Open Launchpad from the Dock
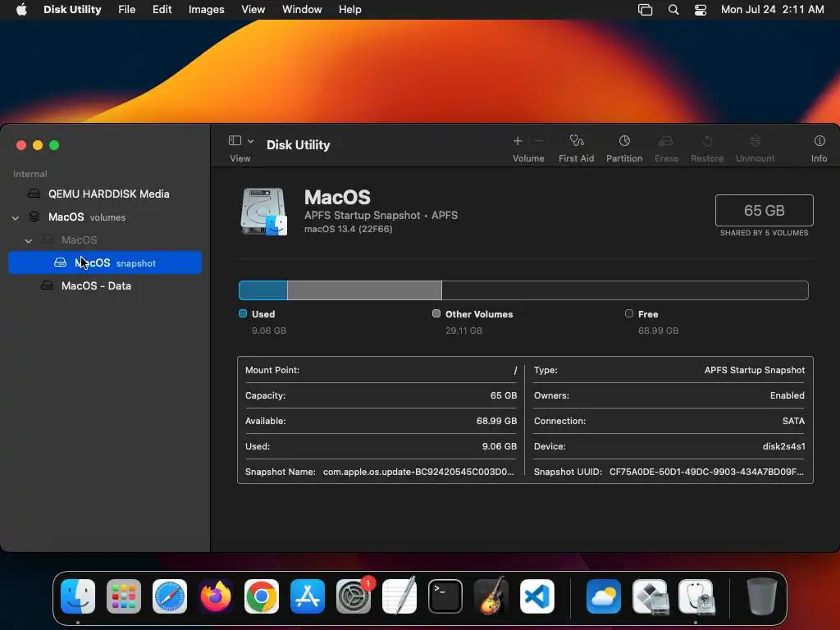Viewport: 840px width, 630px height. pyautogui.click(x=124, y=596)
